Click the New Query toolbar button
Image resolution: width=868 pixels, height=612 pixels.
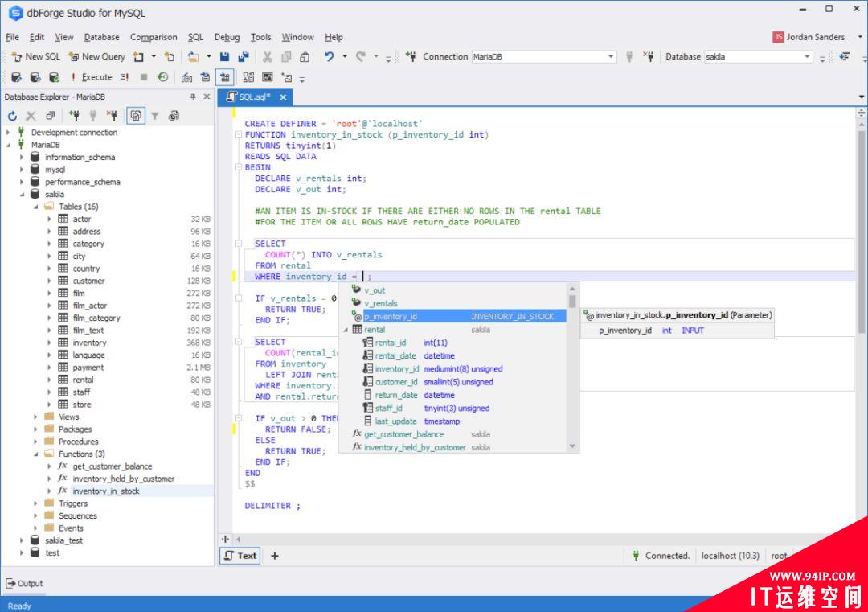[x=97, y=56]
